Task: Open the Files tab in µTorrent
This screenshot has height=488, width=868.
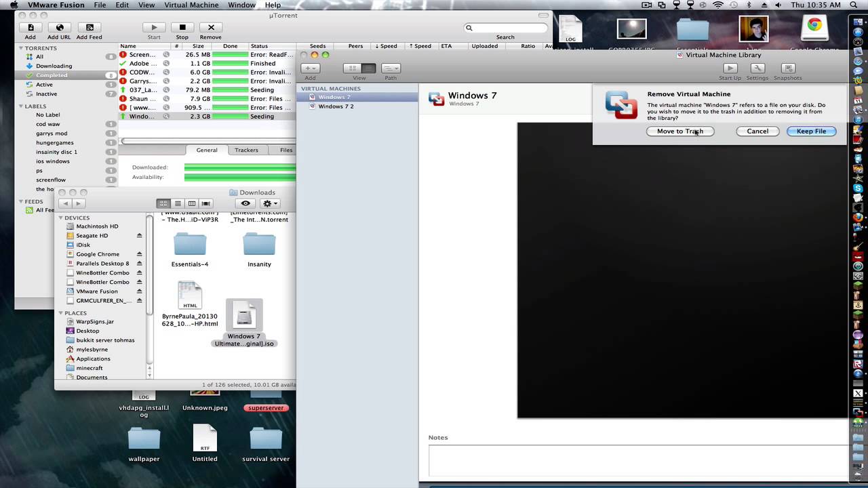Action: coord(286,150)
